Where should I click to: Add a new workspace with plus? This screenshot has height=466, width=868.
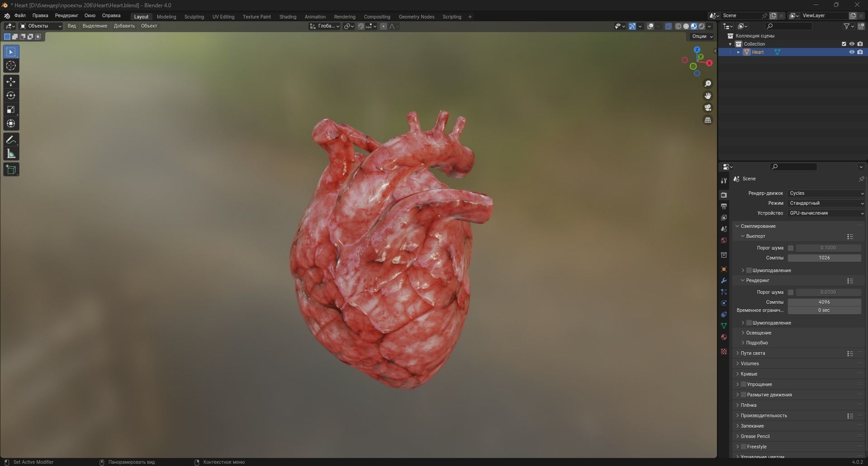[470, 17]
